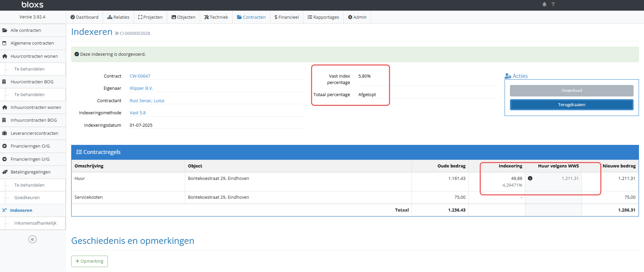Add a remark with the Opmerking button
The width and height of the screenshot is (644, 272).
coord(89,261)
